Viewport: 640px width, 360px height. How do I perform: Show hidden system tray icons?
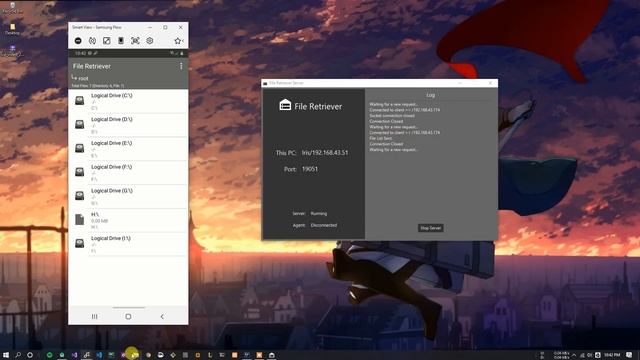[574, 355]
